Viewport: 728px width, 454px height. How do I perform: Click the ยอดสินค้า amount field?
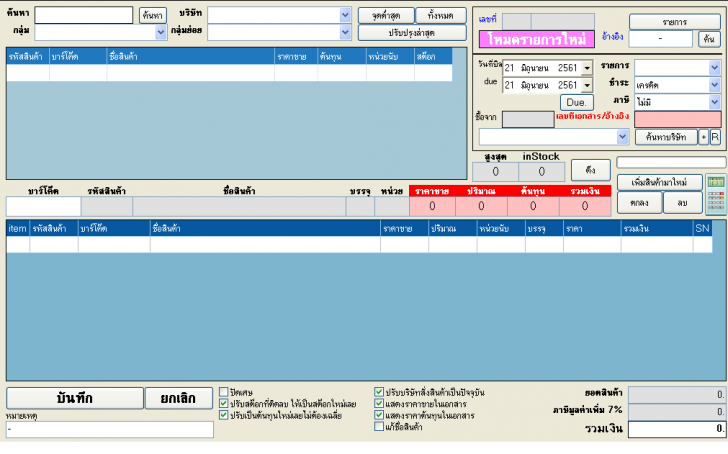tap(677, 394)
